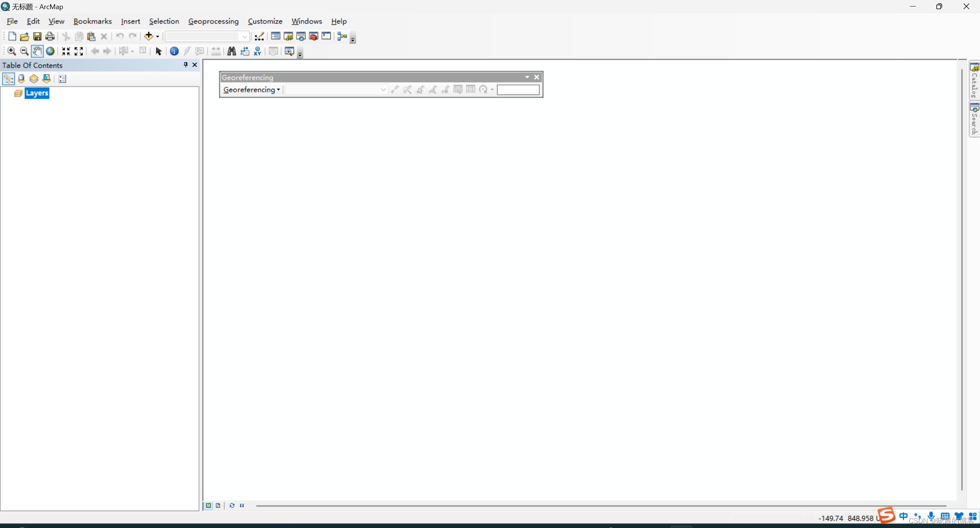Select the Zoom Out tool
Image resolution: width=980 pixels, height=528 pixels.
point(24,51)
